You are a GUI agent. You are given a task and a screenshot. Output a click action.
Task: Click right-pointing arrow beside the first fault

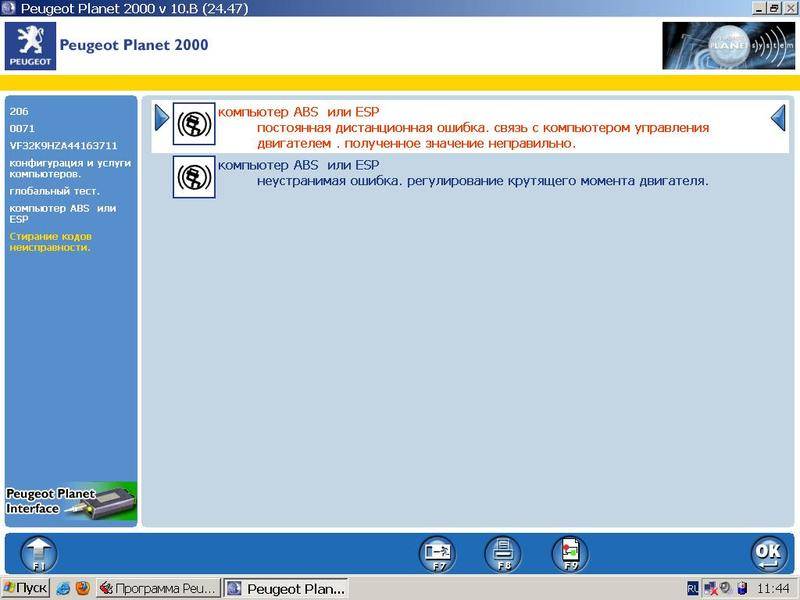tap(162, 119)
